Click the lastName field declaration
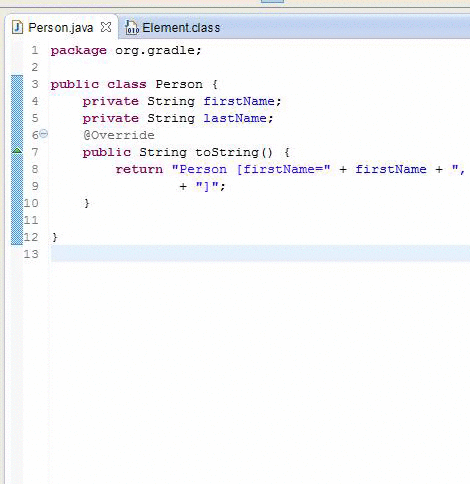Viewport: 470px width, 484px height. tap(235, 118)
